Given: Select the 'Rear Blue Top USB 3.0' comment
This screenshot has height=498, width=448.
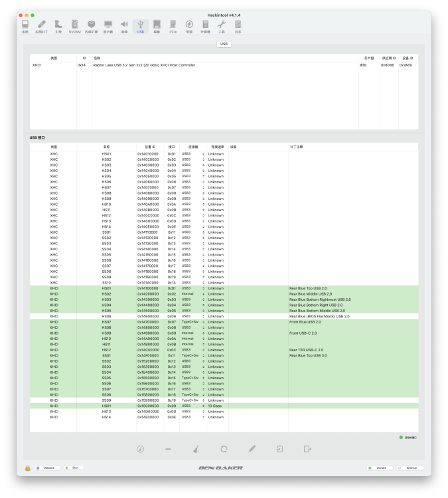Looking at the screenshot, I should (308, 356).
